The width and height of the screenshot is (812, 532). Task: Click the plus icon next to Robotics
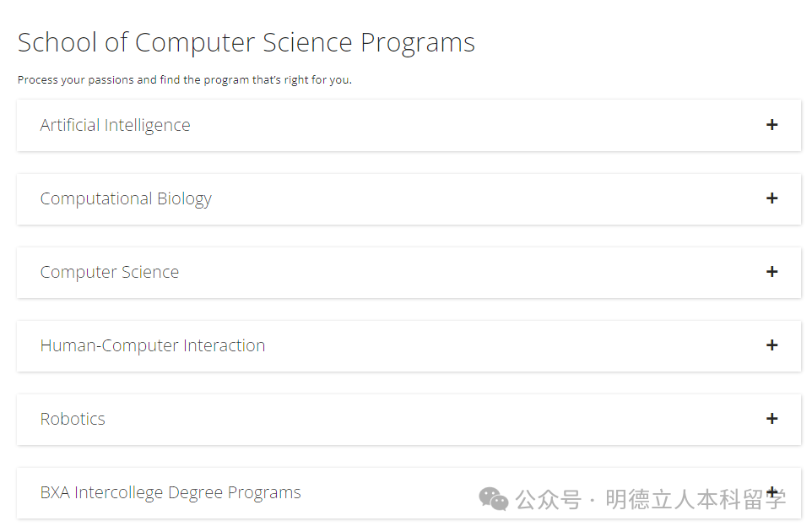[x=771, y=419]
